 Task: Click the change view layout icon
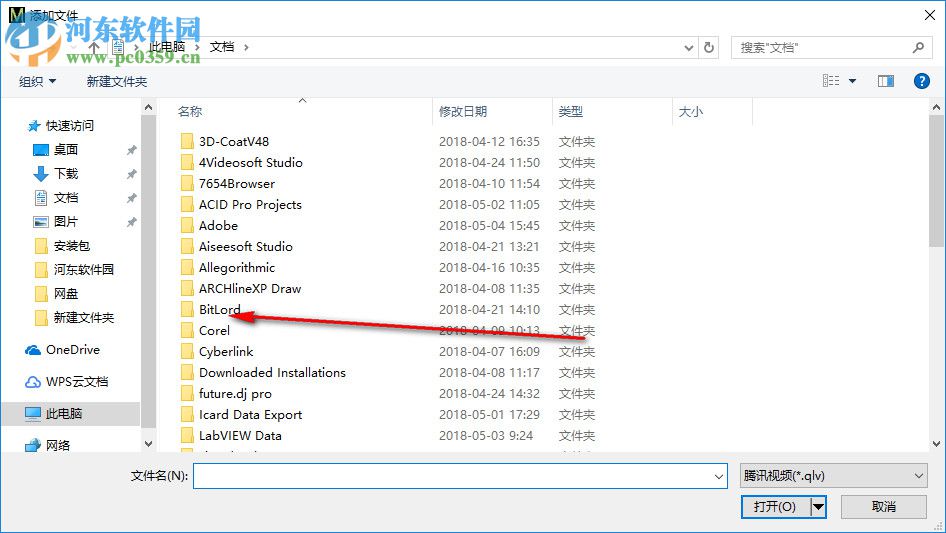[831, 81]
